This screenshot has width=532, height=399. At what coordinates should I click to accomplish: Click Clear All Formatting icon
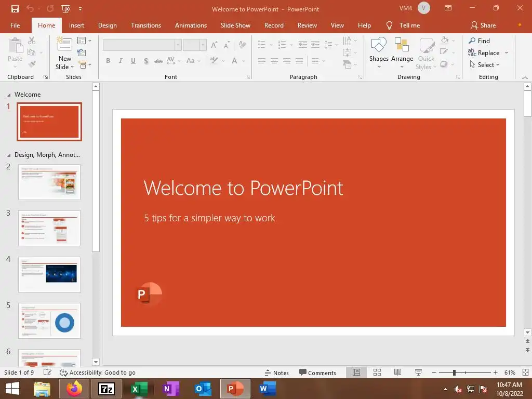click(x=242, y=45)
